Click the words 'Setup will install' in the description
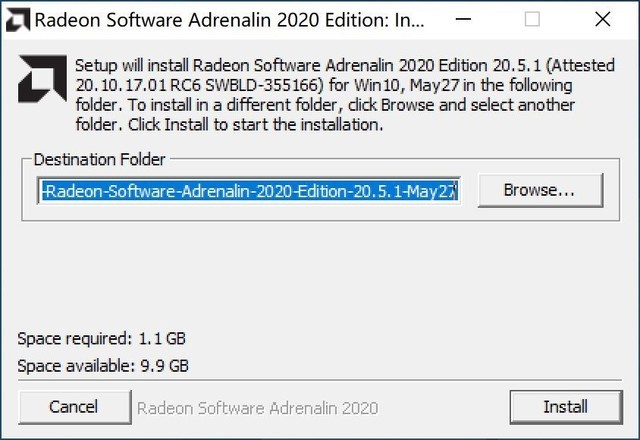Viewport: 640px width, 440px height. pos(132,65)
